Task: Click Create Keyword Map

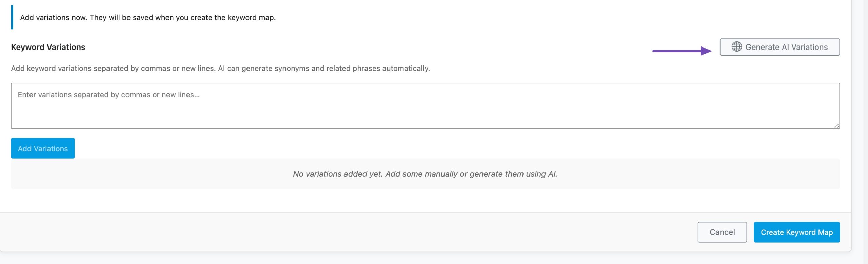Action: point(796,232)
